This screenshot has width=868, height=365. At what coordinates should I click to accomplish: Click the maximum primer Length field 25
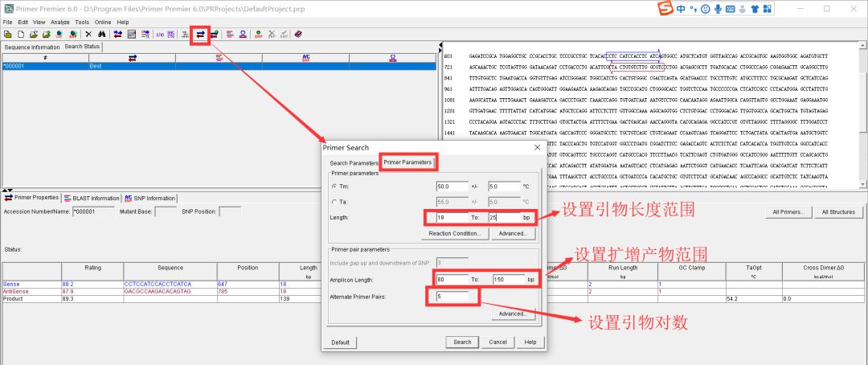tap(504, 218)
